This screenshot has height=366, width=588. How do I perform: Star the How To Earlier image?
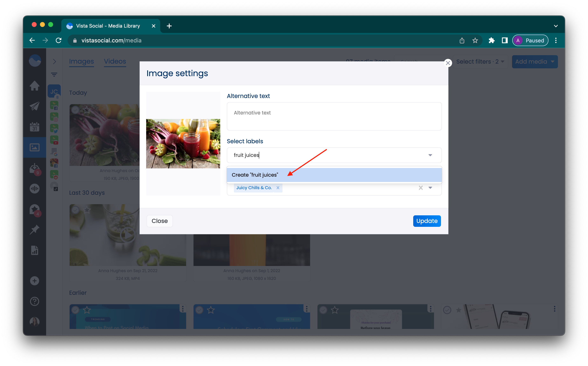[211, 310]
